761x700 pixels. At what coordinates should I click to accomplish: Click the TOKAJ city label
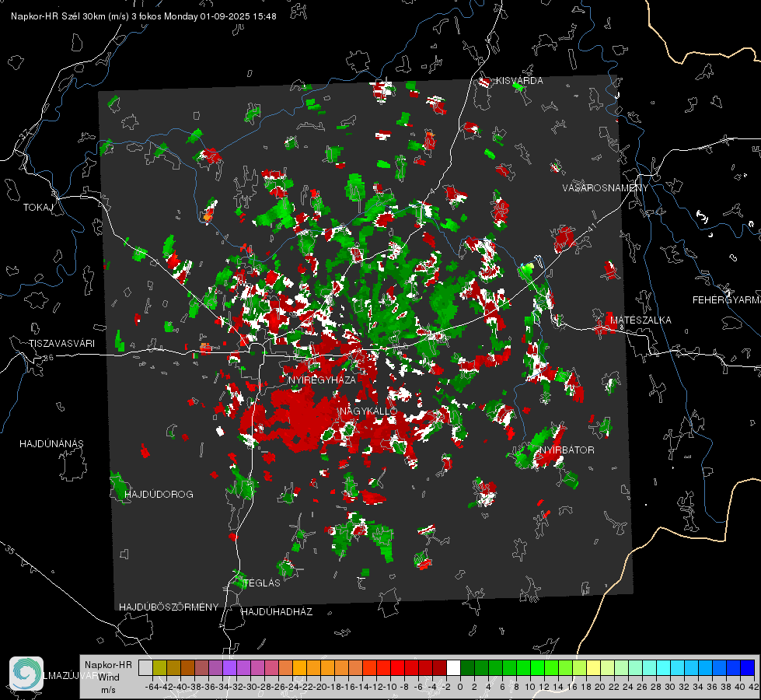coord(38,208)
